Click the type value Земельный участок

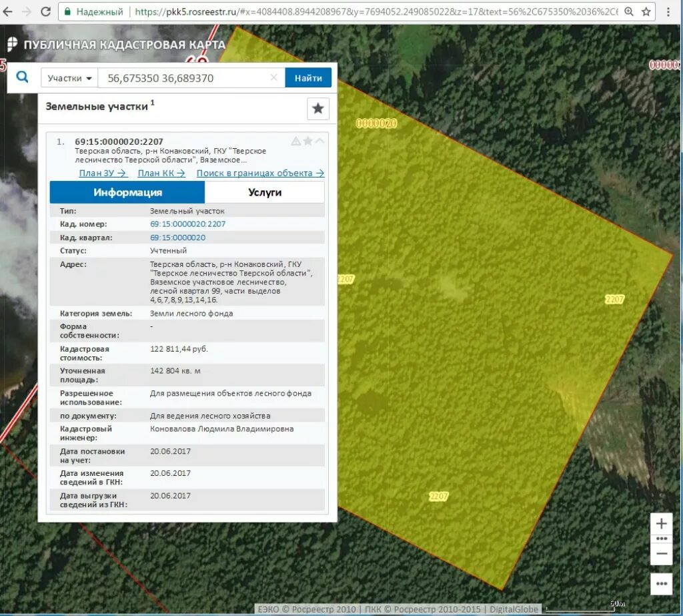pos(187,211)
